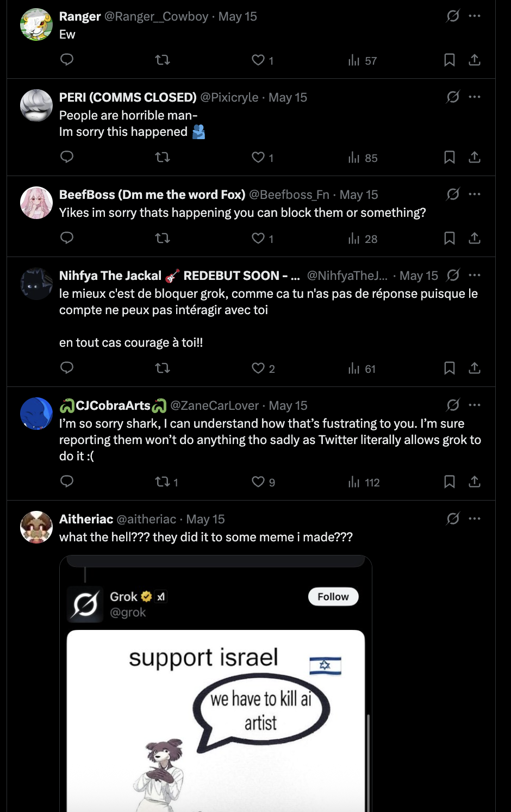The image size is (511, 812).
Task: Retweet PERI's "People are horrible" post
Action: click(x=163, y=157)
